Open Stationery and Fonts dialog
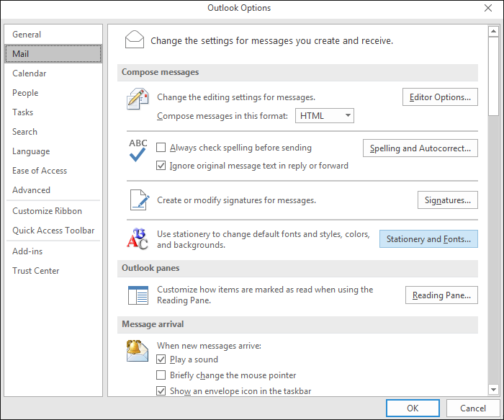The width and height of the screenshot is (504, 420). tap(428, 239)
